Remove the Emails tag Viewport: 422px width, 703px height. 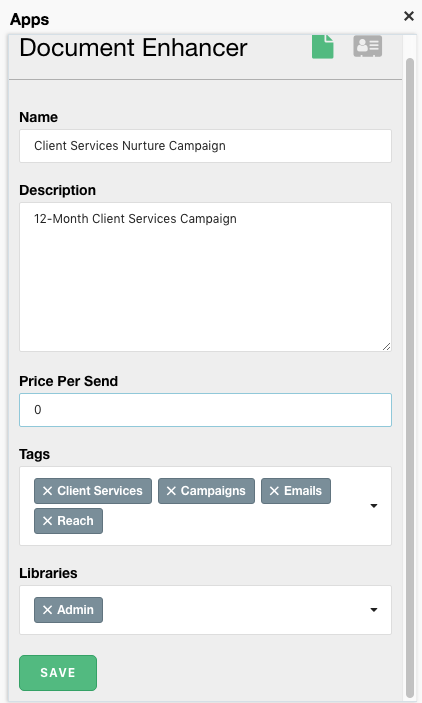(x=274, y=491)
